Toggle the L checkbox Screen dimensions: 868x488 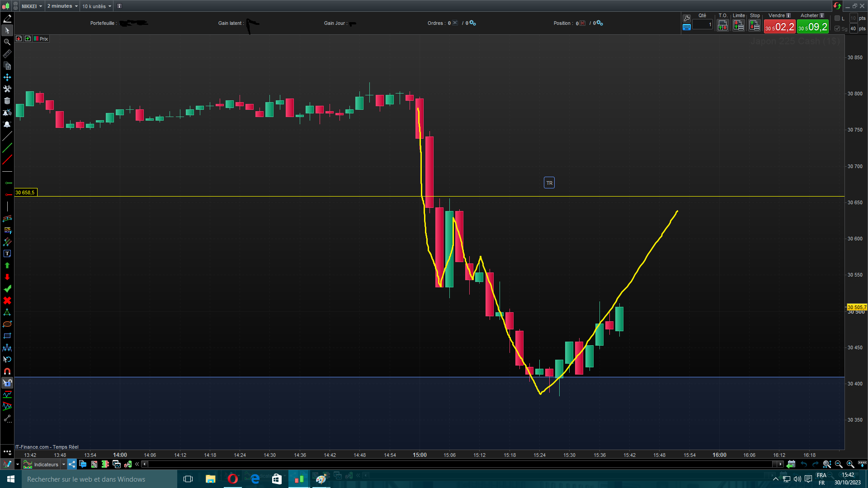coord(837,19)
